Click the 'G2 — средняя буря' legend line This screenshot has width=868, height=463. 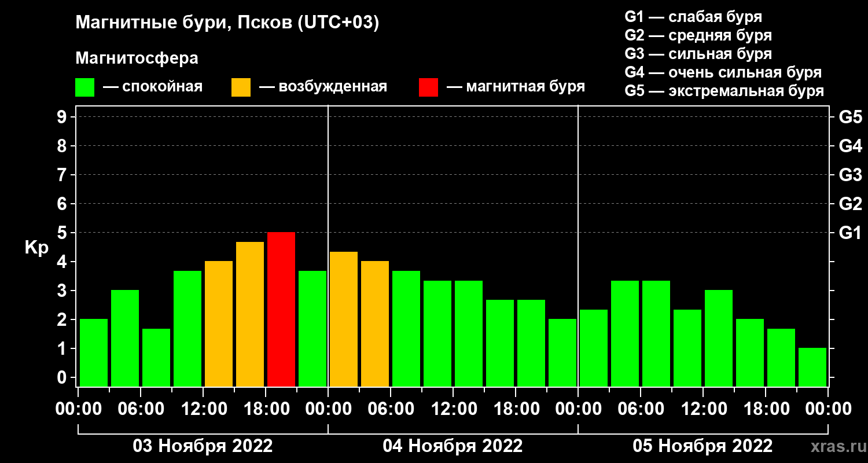pyautogui.click(x=698, y=36)
